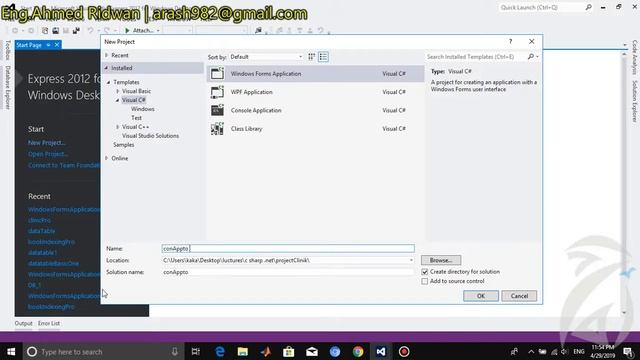Click Cortana microphone icon

[x=175, y=351]
